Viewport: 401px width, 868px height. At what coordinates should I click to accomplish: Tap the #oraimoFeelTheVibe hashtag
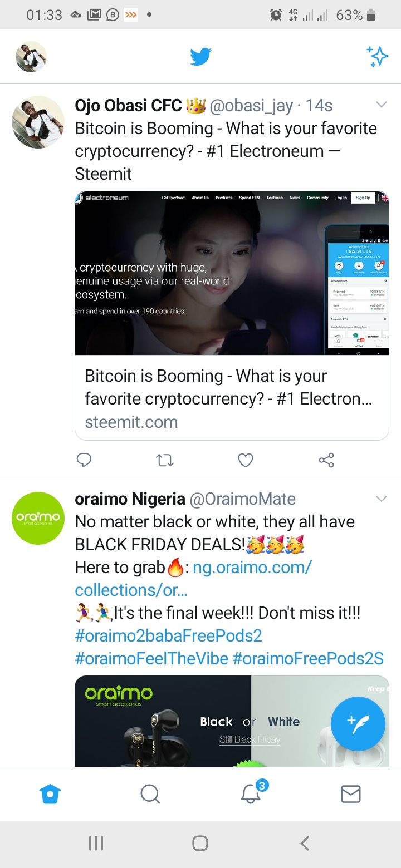click(x=152, y=659)
